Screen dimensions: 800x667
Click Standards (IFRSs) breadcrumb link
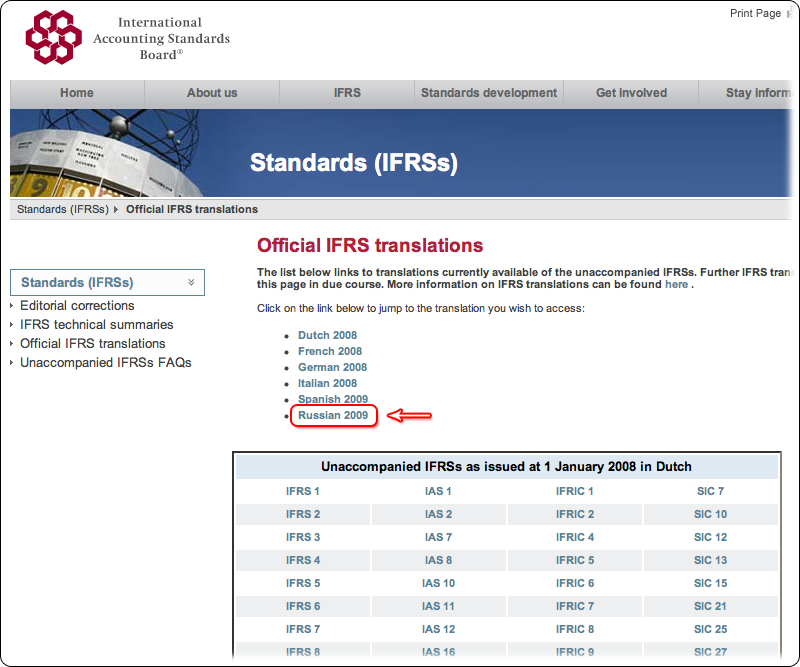pos(63,209)
